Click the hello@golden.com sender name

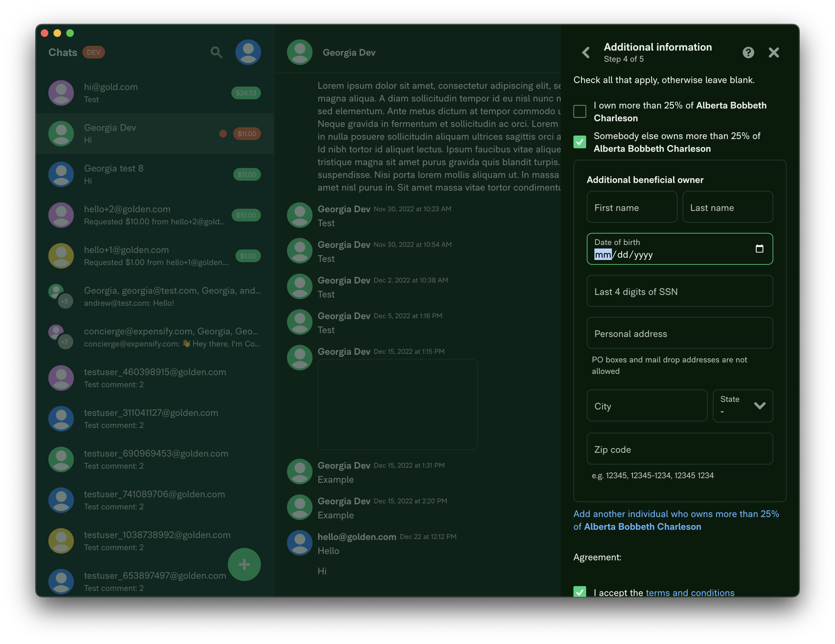357,536
